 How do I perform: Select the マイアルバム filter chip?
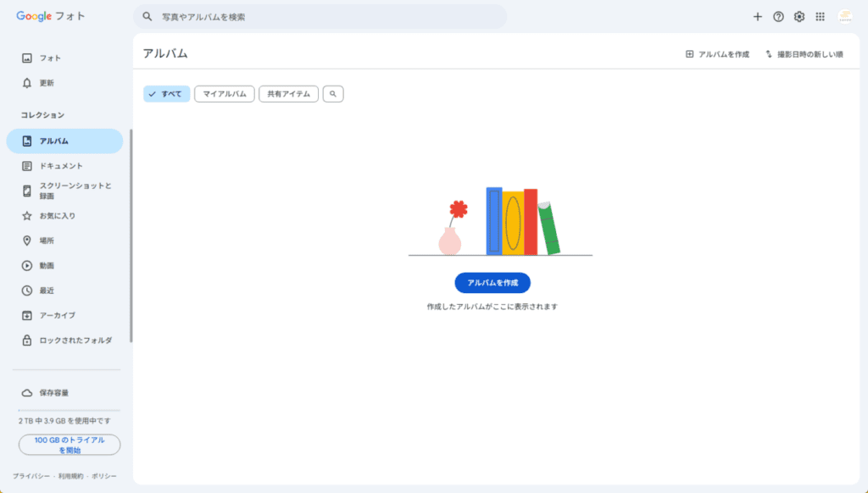pos(225,94)
